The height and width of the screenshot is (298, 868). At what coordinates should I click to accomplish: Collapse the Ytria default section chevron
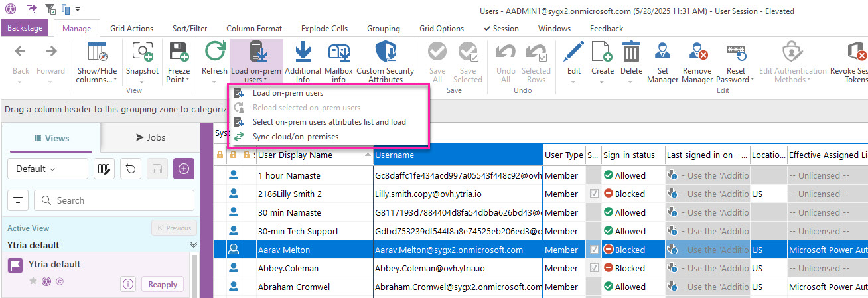(194, 245)
